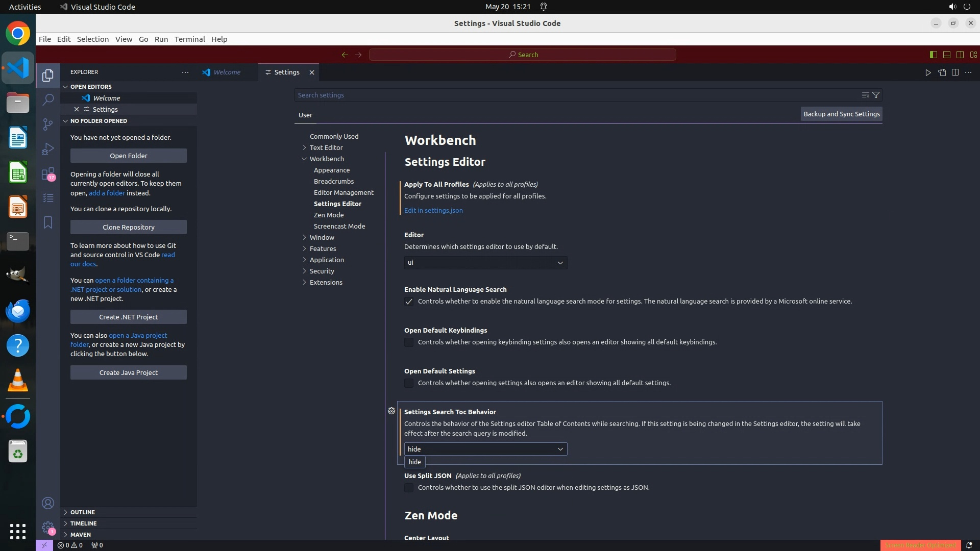The image size is (980, 551).
Task: Click Backup and Sync Settings button
Action: tap(841, 114)
